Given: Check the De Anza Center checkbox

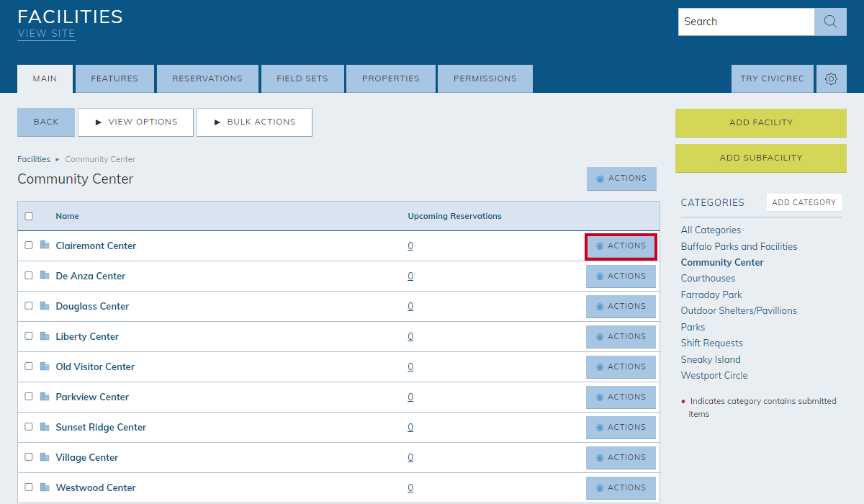Looking at the screenshot, I should [29, 275].
